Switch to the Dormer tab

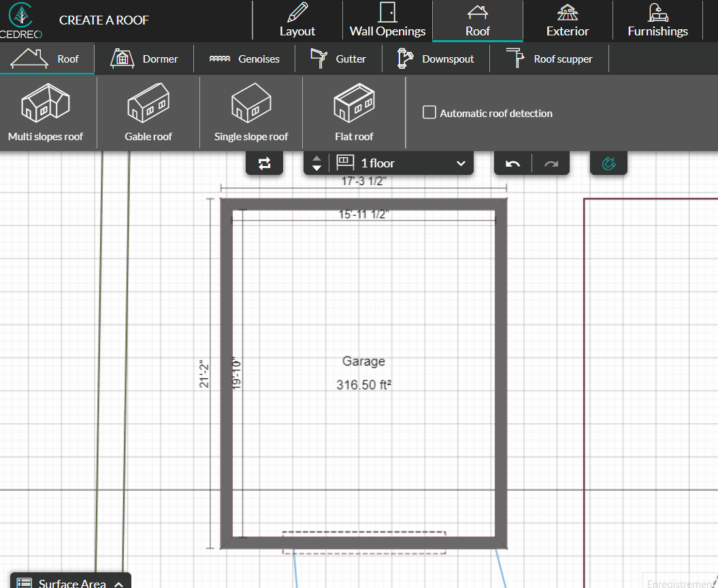click(x=144, y=59)
